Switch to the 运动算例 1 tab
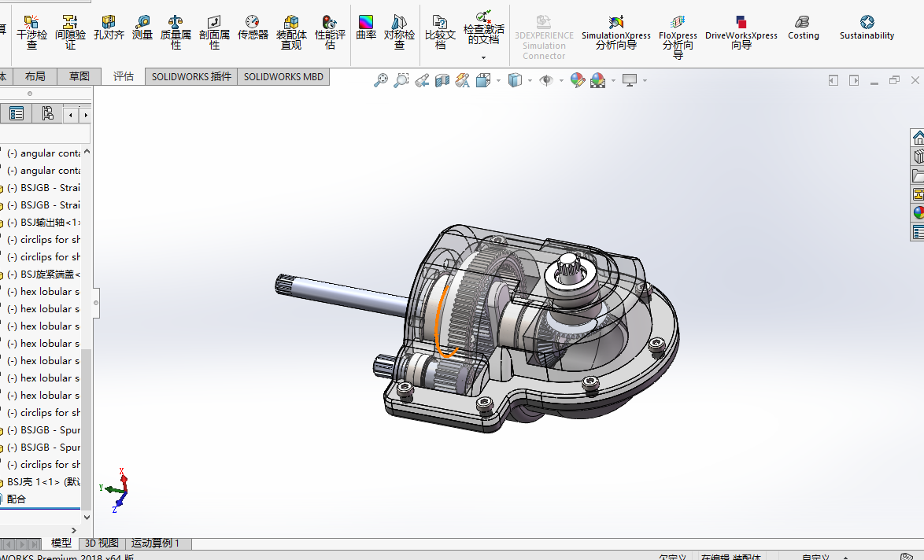924x560 pixels. pyautogui.click(x=155, y=543)
